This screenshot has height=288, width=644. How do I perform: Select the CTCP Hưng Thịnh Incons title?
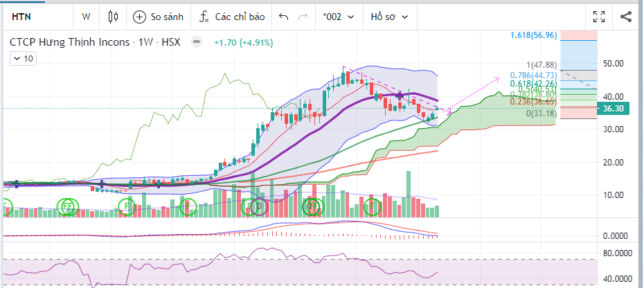(x=70, y=42)
